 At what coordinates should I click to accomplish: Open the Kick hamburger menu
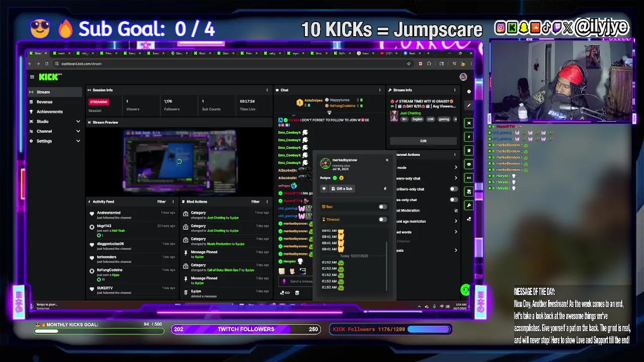[x=32, y=77]
